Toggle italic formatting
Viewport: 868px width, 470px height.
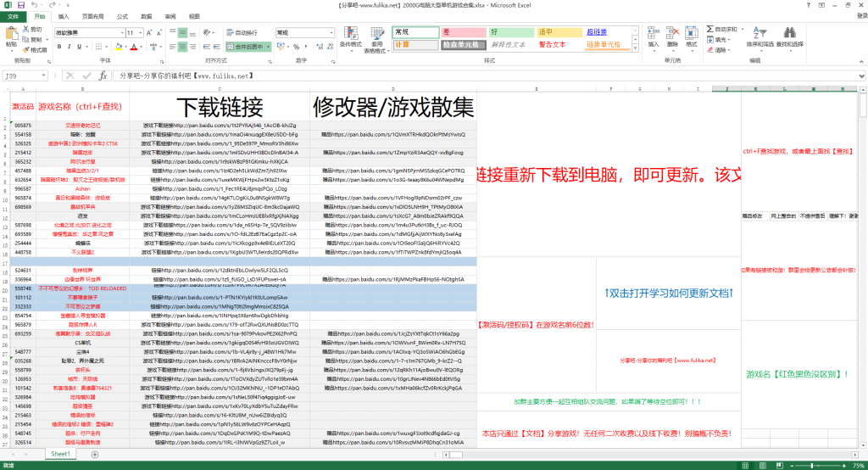tap(70, 47)
